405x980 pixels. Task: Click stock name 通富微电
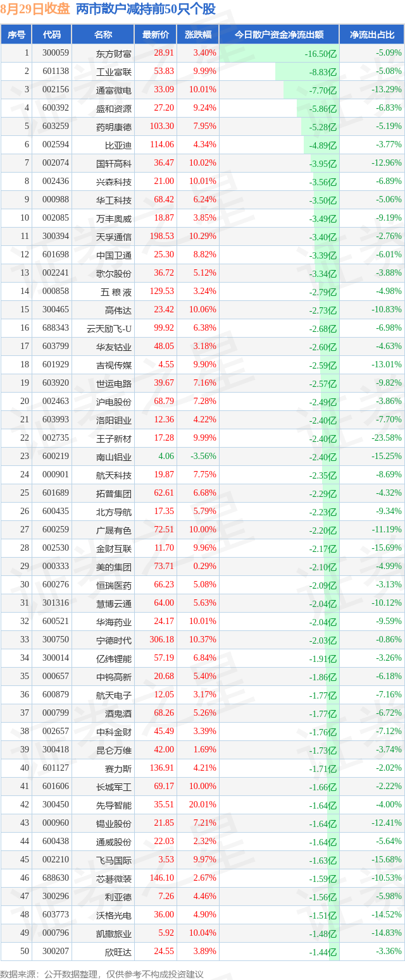tap(114, 90)
